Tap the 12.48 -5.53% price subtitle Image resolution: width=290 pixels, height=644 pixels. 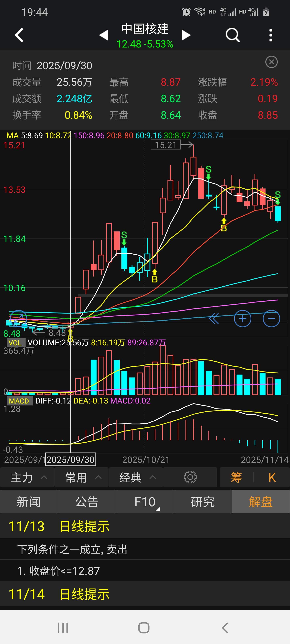(x=145, y=44)
